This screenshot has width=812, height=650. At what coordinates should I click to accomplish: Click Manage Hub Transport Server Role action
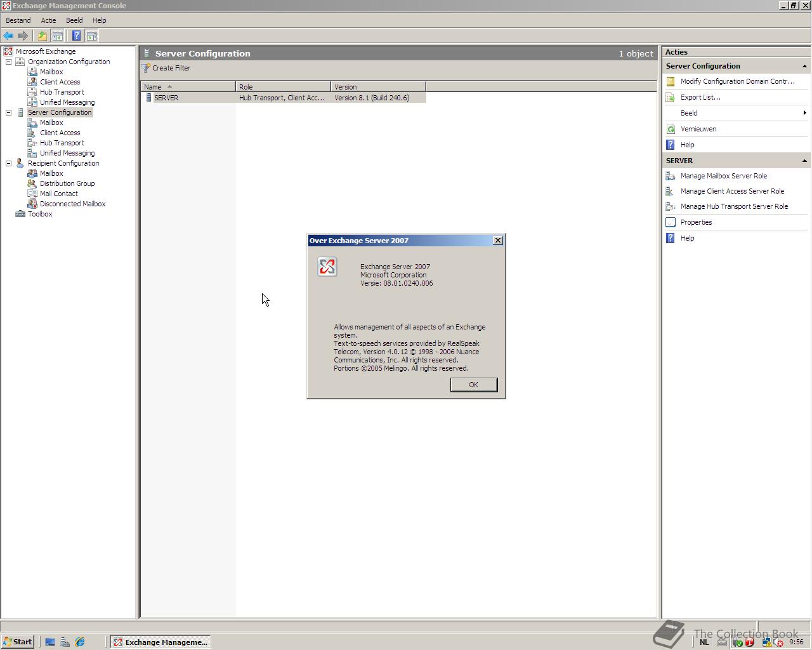point(734,206)
